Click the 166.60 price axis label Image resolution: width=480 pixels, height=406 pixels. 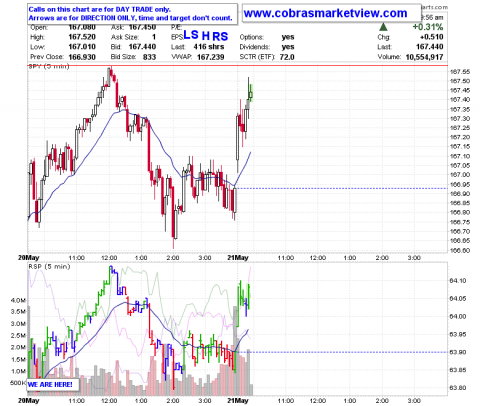460,250
